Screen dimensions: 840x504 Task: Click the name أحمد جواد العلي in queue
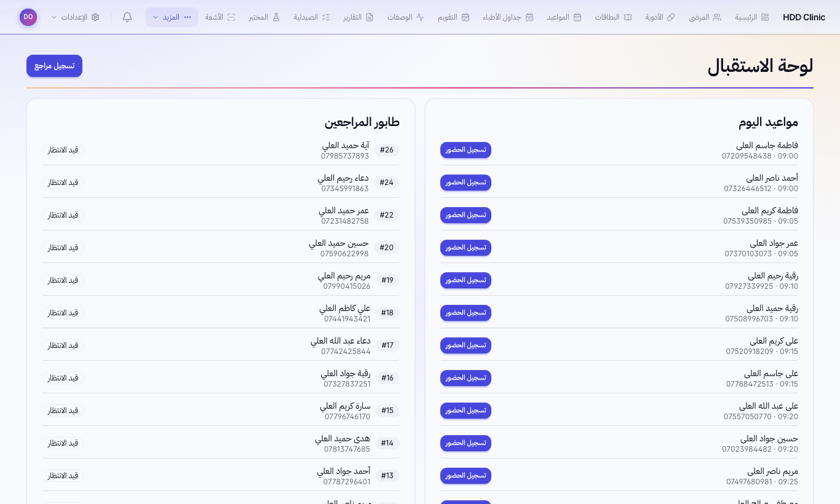344,471
